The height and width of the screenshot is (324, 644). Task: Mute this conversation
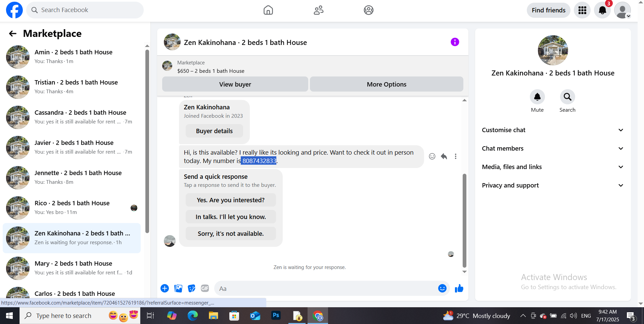[537, 97]
